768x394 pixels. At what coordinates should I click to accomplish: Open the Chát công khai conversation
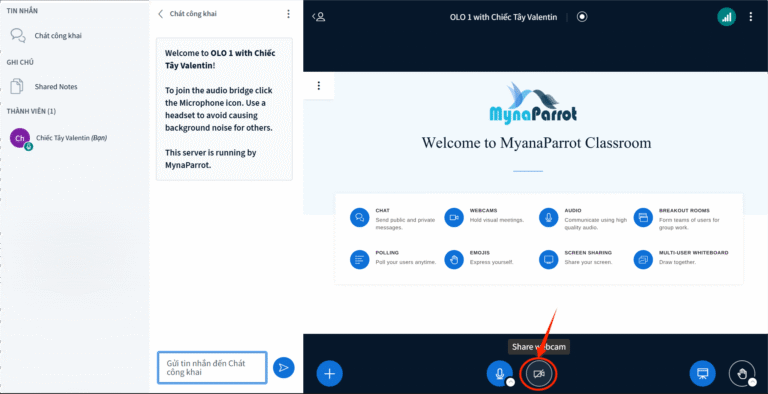coord(46,35)
